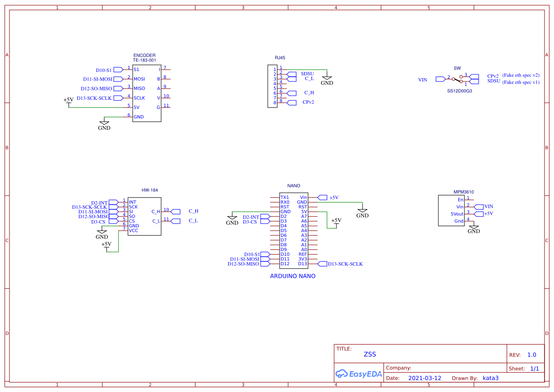Select the ENCODER TE-183-001 component symbol
The height and width of the screenshot is (392, 554).
147,92
